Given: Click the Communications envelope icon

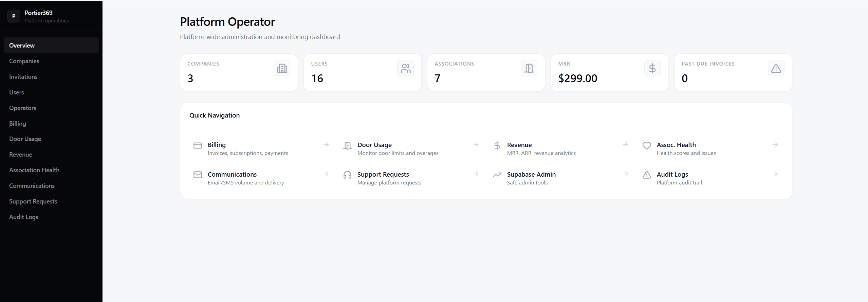Looking at the screenshot, I should 198,175.
